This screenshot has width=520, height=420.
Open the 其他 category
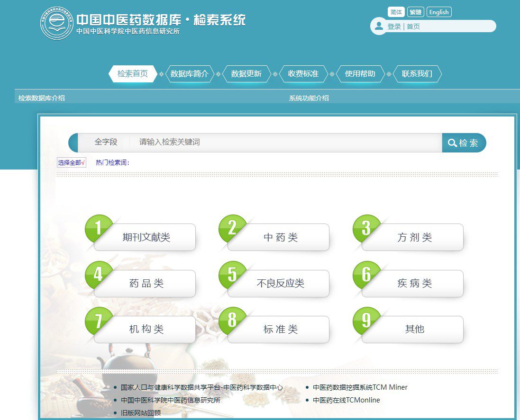[412, 329]
